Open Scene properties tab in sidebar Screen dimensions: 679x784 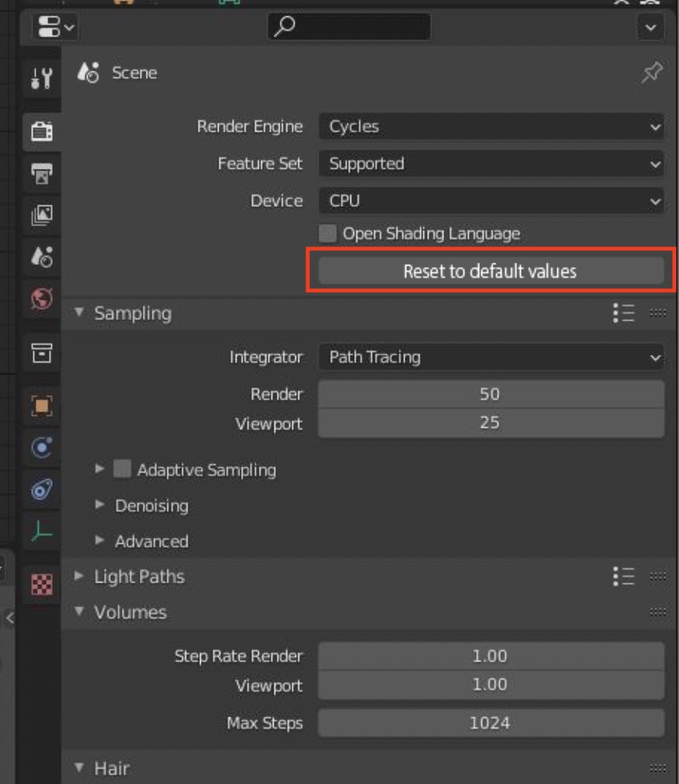tap(42, 256)
